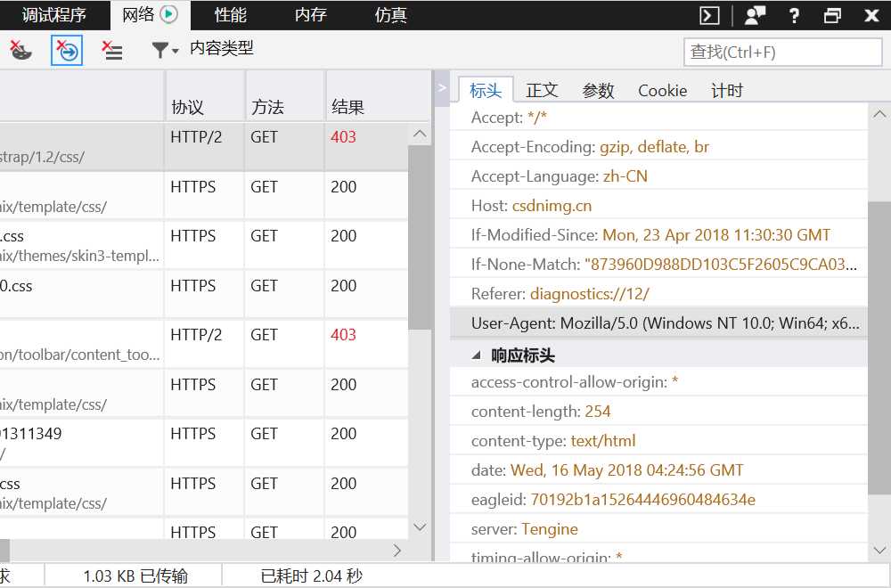Select the If-Modified-Since header row

click(x=658, y=234)
